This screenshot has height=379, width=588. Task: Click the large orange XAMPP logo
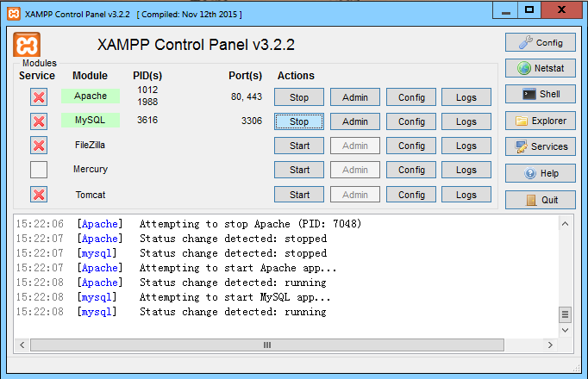click(x=27, y=45)
